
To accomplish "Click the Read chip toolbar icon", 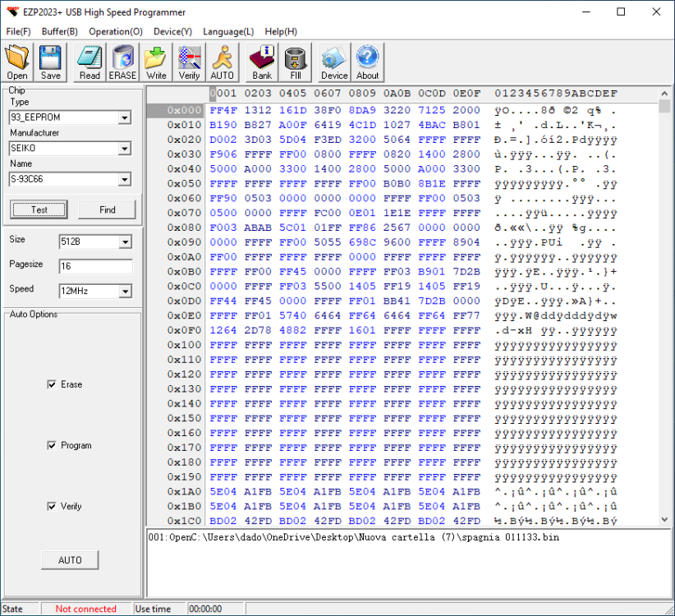I will [x=90, y=62].
